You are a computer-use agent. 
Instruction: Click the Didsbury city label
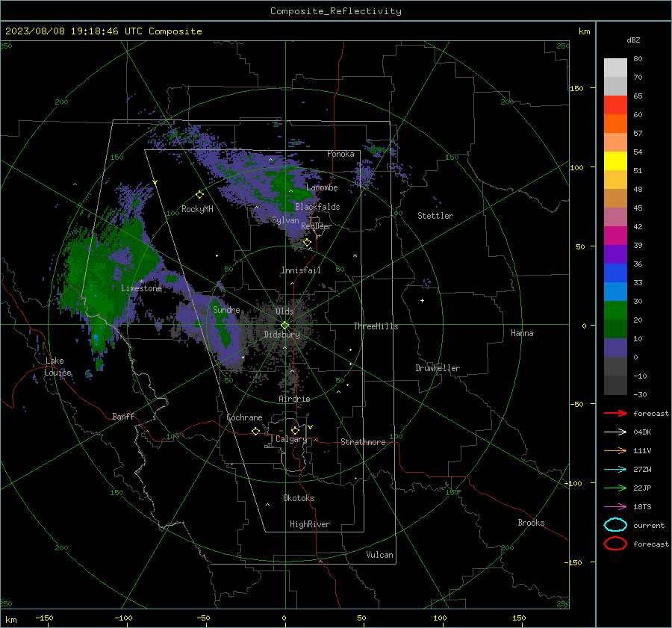(x=281, y=335)
